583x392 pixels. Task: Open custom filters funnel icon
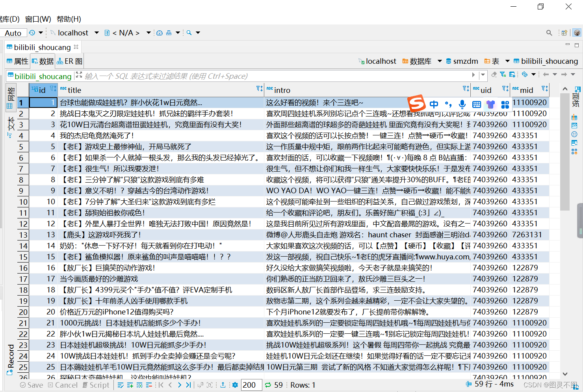click(x=503, y=74)
